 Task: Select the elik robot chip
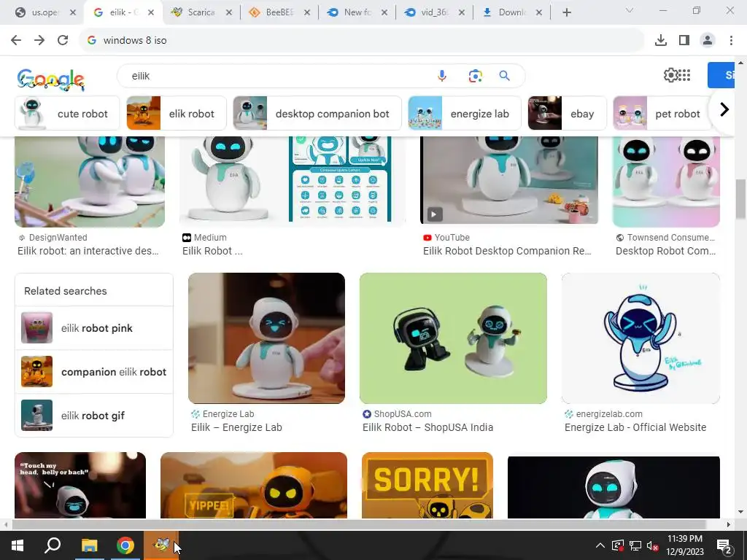coord(177,113)
